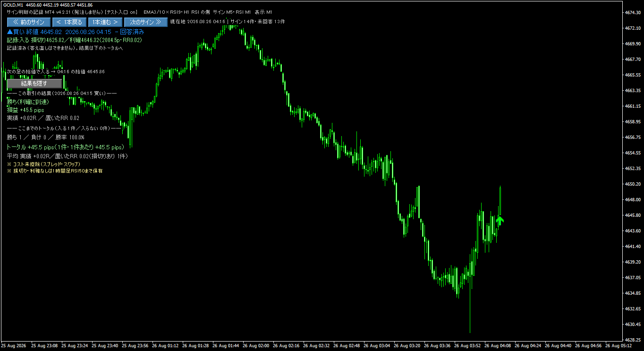Click the 勝率 100.0% statistics line
The image size is (644, 351).
point(46,137)
